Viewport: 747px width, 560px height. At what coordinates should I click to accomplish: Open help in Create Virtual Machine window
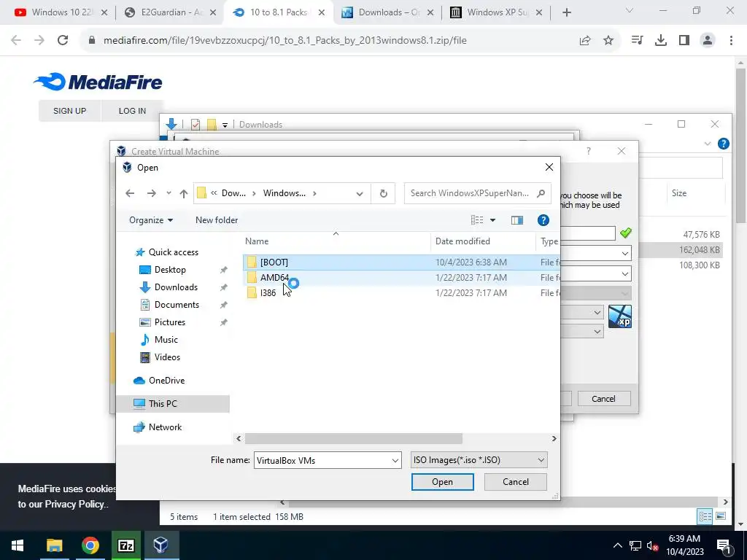(589, 151)
